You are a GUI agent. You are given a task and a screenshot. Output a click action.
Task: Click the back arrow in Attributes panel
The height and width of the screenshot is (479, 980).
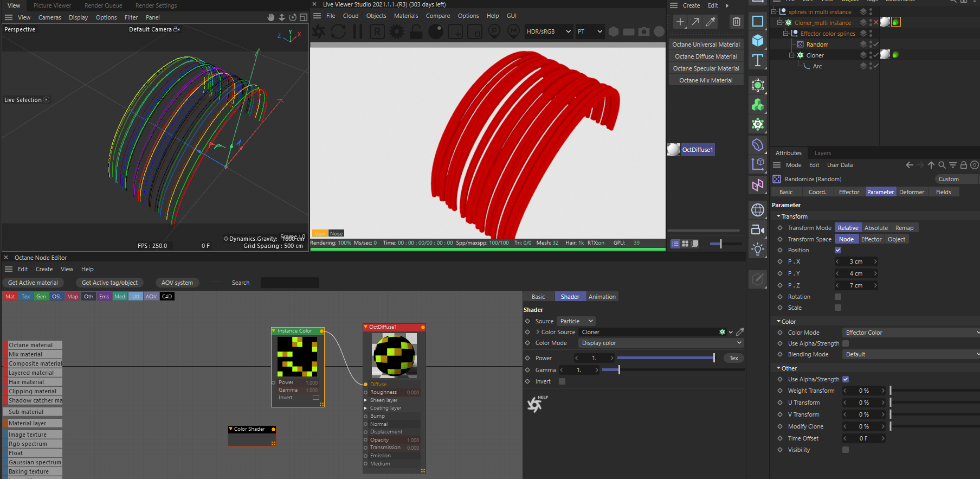pyautogui.click(x=910, y=165)
